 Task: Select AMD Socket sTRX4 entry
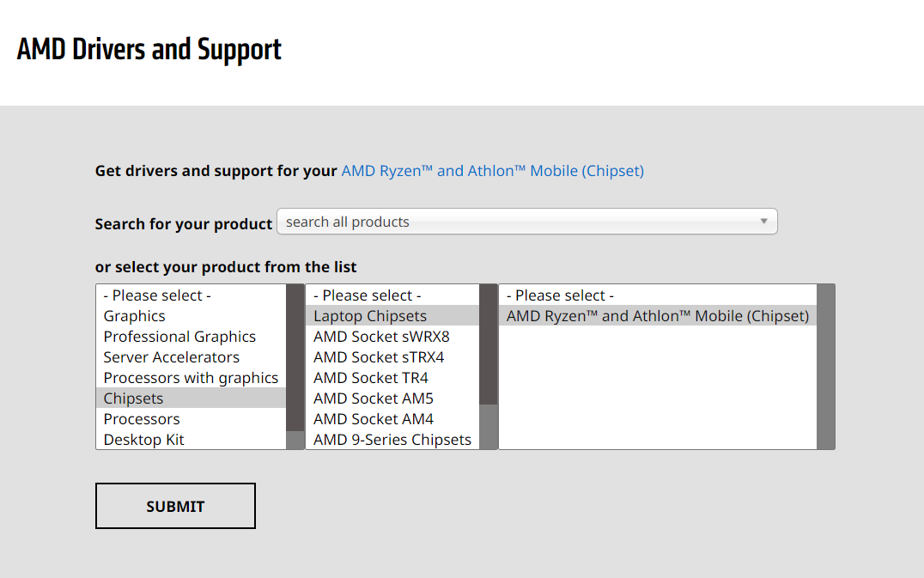(379, 357)
